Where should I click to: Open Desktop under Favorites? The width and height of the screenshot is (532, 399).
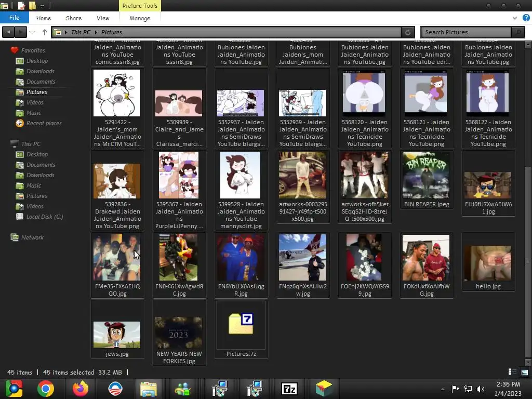pyautogui.click(x=37, y=61)
